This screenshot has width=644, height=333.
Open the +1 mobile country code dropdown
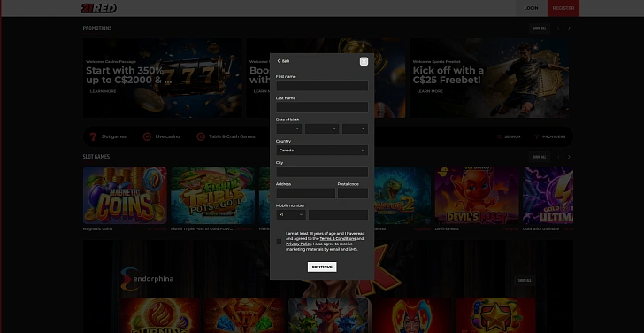(x=291, y=214)
